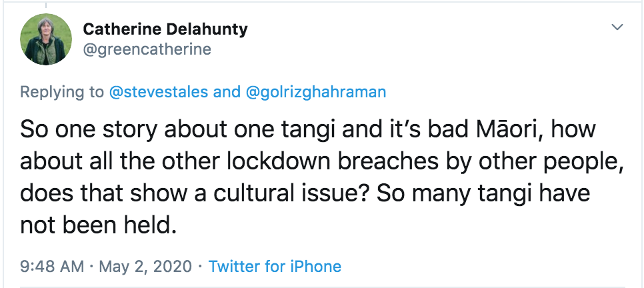Viewport: 644px width, 288px height.
Task: Visit the @stevestales mention link
Action: pyautogui.click(x=158, y=92)
